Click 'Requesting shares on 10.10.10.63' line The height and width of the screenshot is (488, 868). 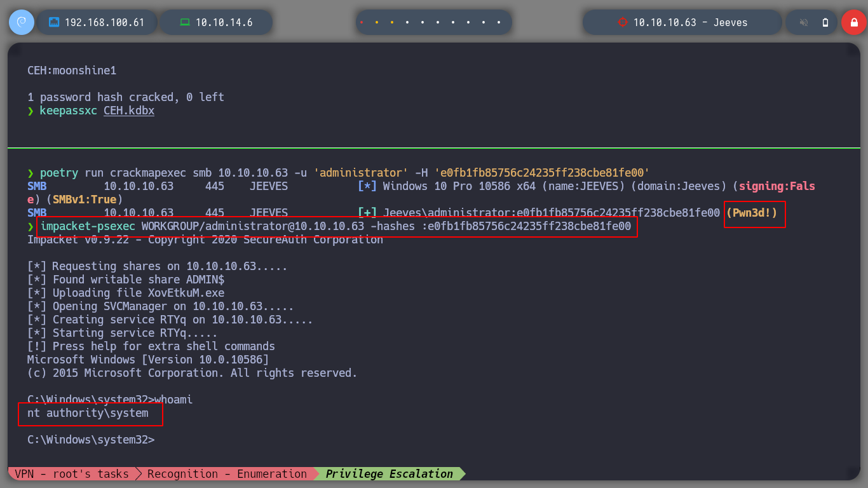[x=158, y=266]
